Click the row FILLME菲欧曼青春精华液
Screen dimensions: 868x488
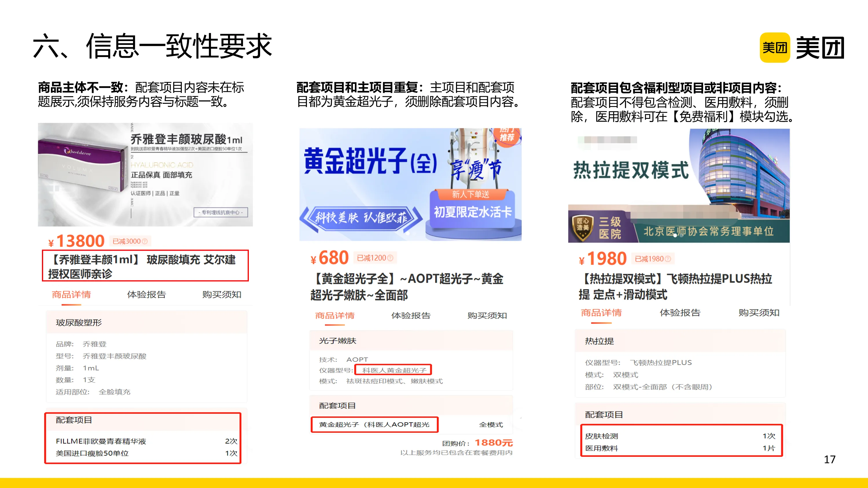click(147, 441)
